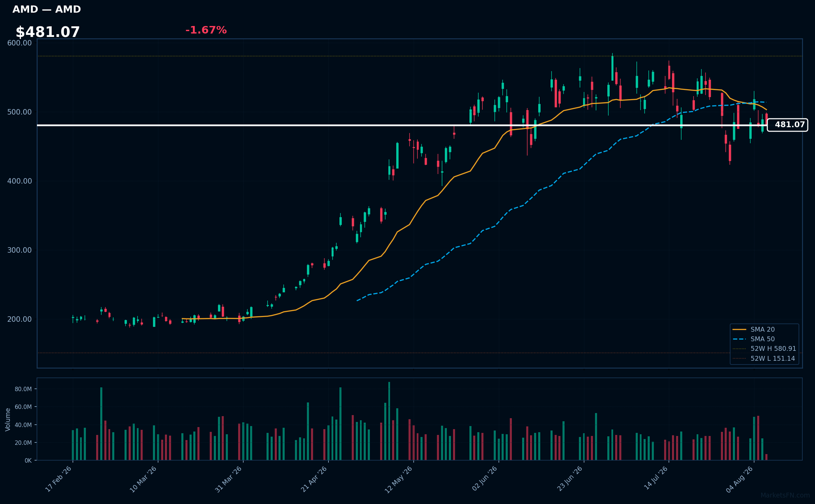Click the 600.00 price axis label
Viewport: 815px width, 504px height.
(x=20, y=43)
